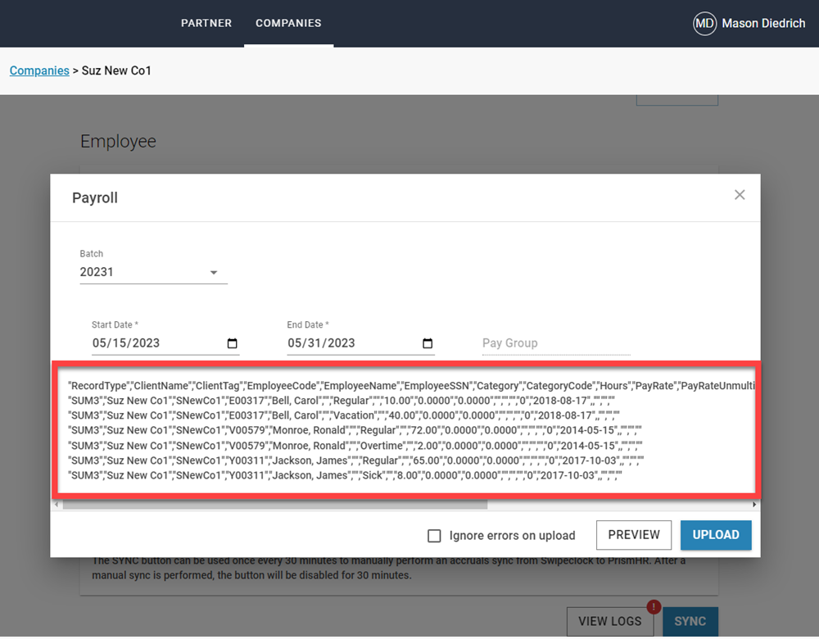Check the checkbox next to upload options
This screenshot has width=819, height=644.
tap(434, 535)
